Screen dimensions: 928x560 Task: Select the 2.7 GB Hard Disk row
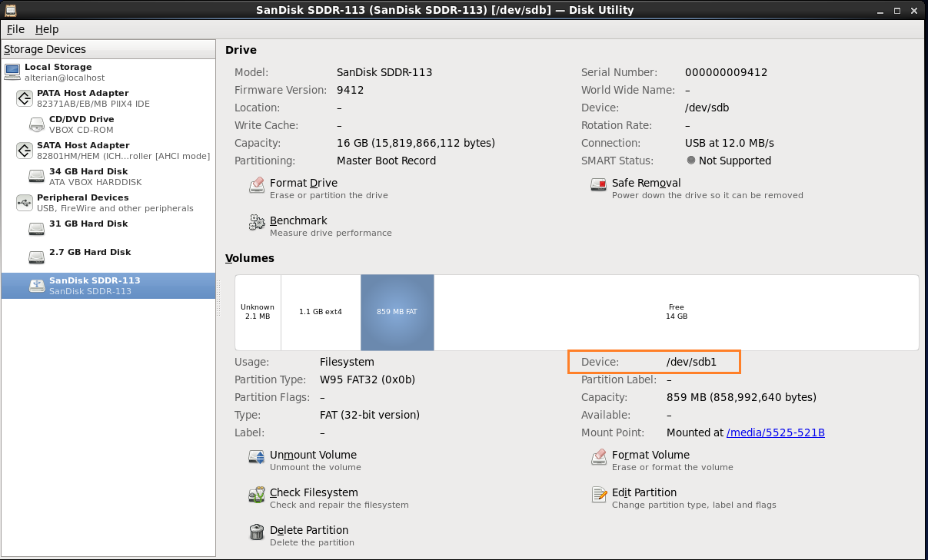108,257
